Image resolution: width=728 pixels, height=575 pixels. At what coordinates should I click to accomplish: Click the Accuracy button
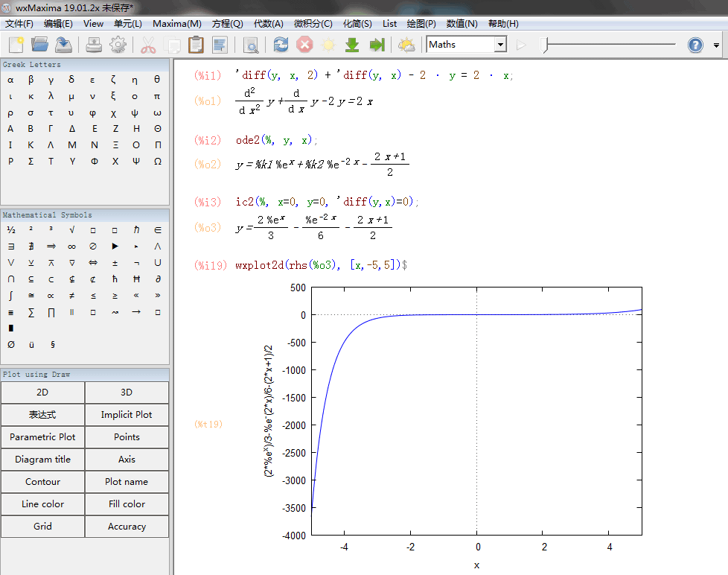tap(127, 527)
